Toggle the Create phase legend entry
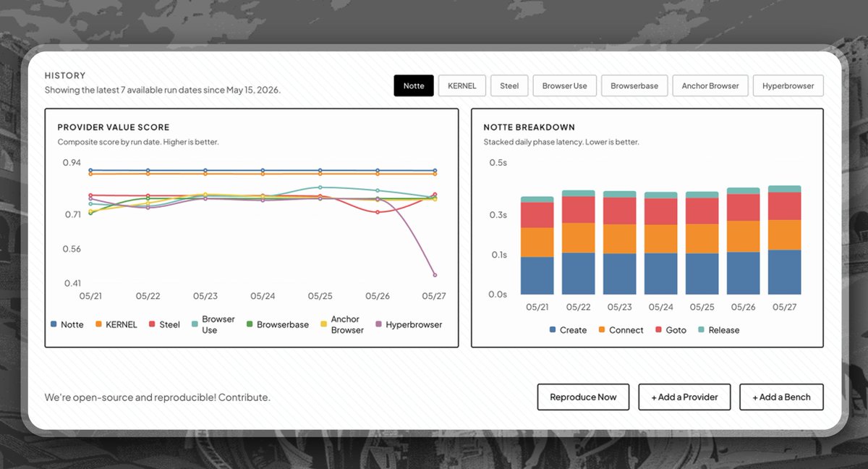This screenshot has width=868, height=469. (x=569, y=330)
